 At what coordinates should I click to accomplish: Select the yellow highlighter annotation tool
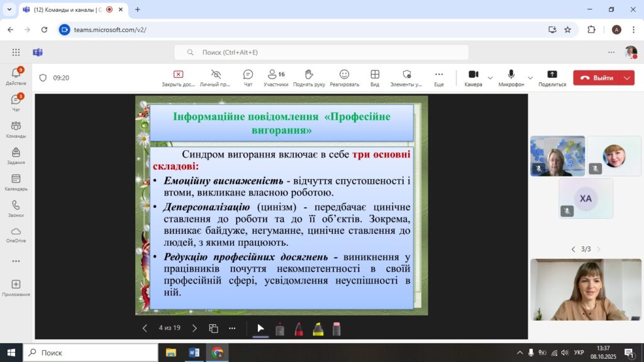(318, 329)
